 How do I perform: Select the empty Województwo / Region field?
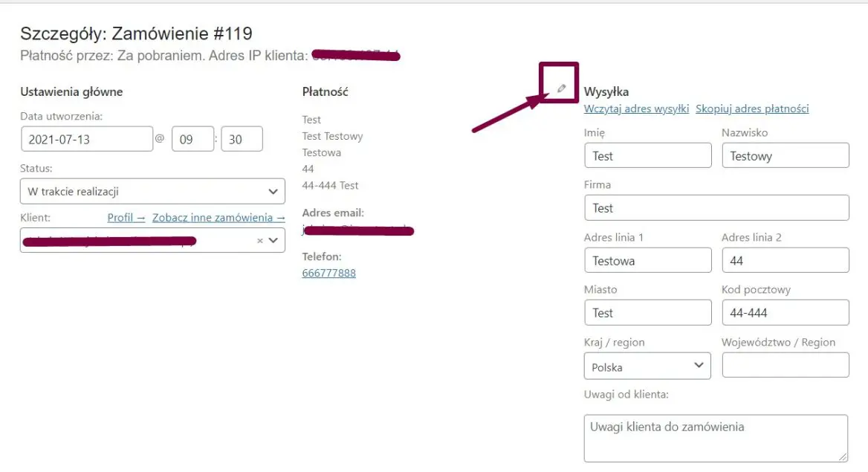pyautogui.click(x=785, y=365)
